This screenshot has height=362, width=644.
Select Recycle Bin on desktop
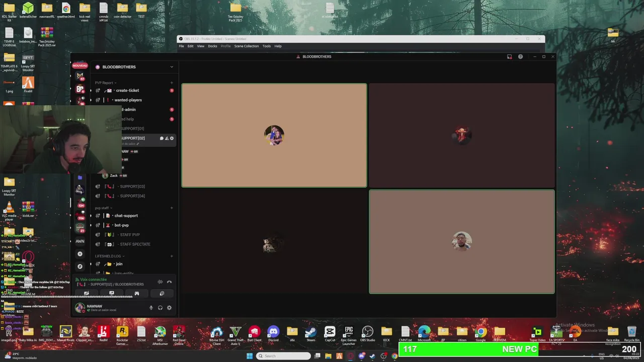(x=631, y=334)
